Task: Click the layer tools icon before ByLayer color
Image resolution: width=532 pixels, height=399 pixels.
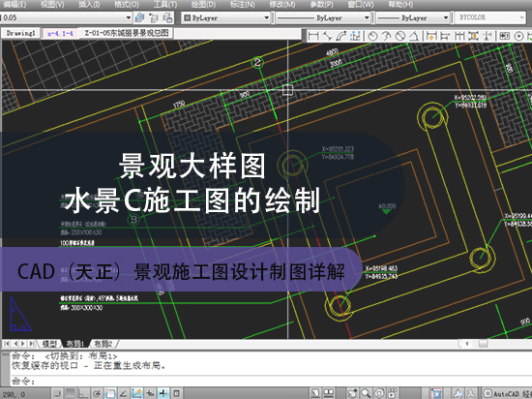Action: pos(167,17)
